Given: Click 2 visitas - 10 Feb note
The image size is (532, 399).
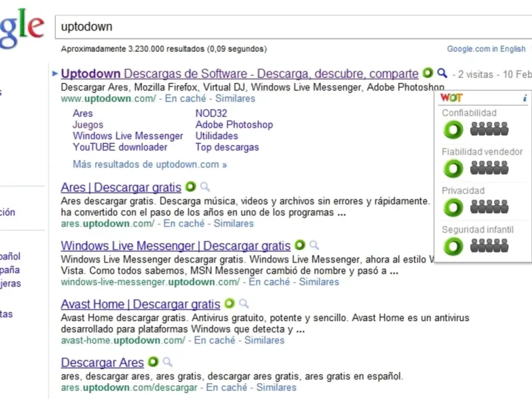Looking at the screenshot, I should [492, 74].
